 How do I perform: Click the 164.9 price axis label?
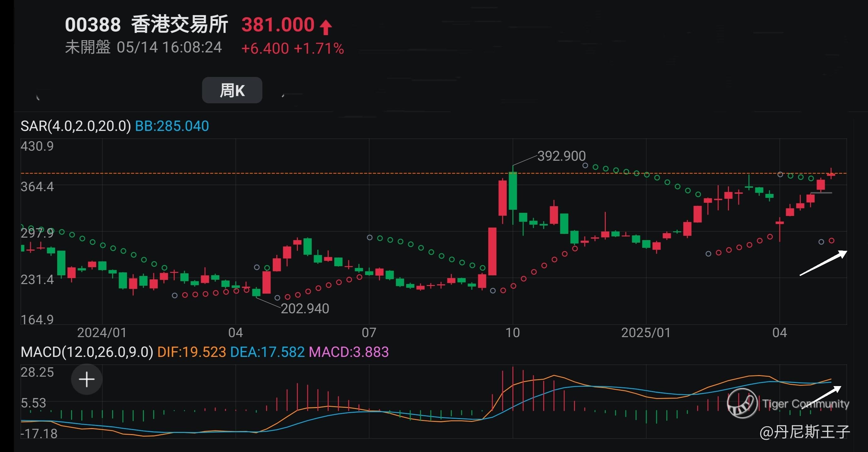click(x=37, y=320)
